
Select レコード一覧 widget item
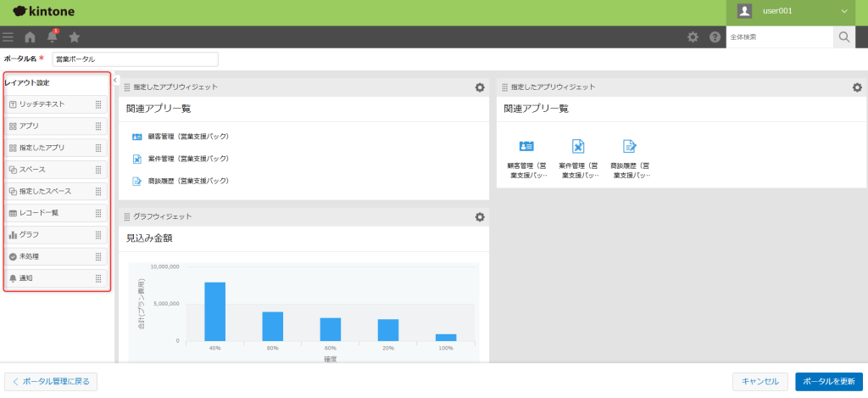[x=56, y=213]
